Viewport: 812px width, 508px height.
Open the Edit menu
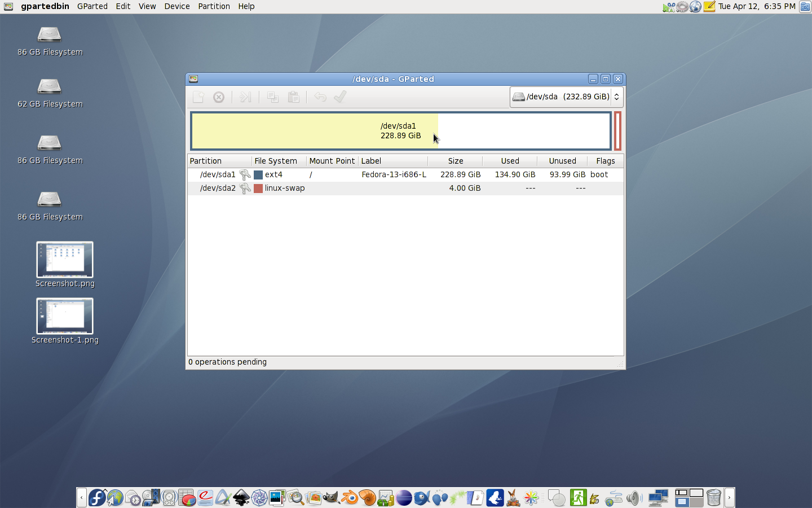[123, 6]
